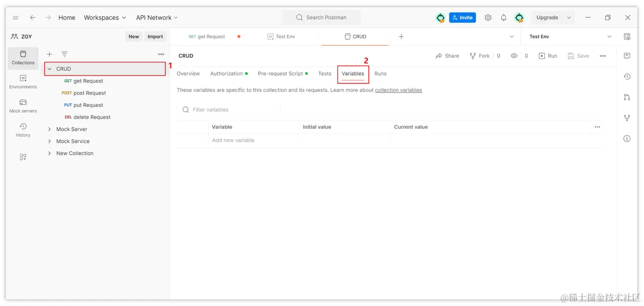Expand the New Collection item

coord(49,153)
